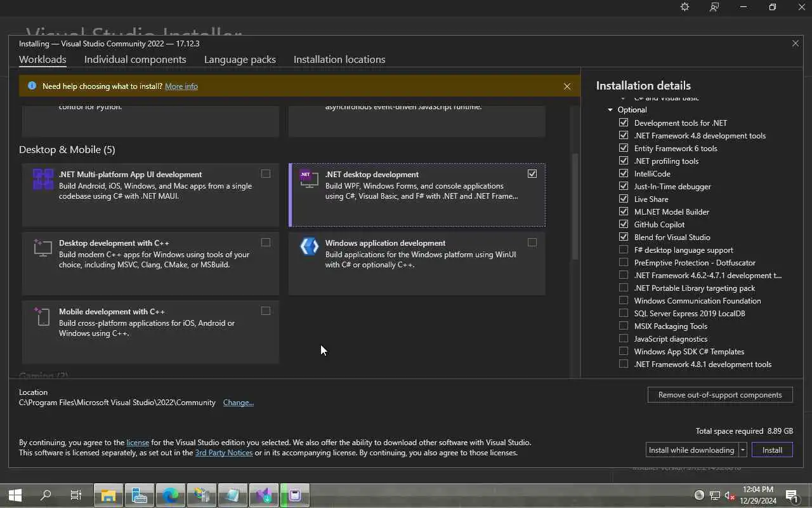The width and height of the screenshot is (812, 508).
Task: Open File Explorer from taskbar
Action: (108, 495)
